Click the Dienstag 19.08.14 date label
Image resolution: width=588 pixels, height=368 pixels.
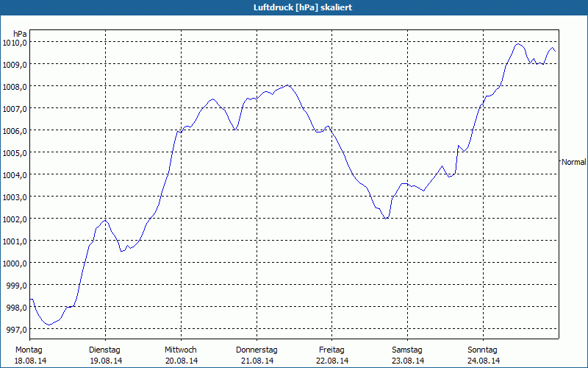click(104, 355)
